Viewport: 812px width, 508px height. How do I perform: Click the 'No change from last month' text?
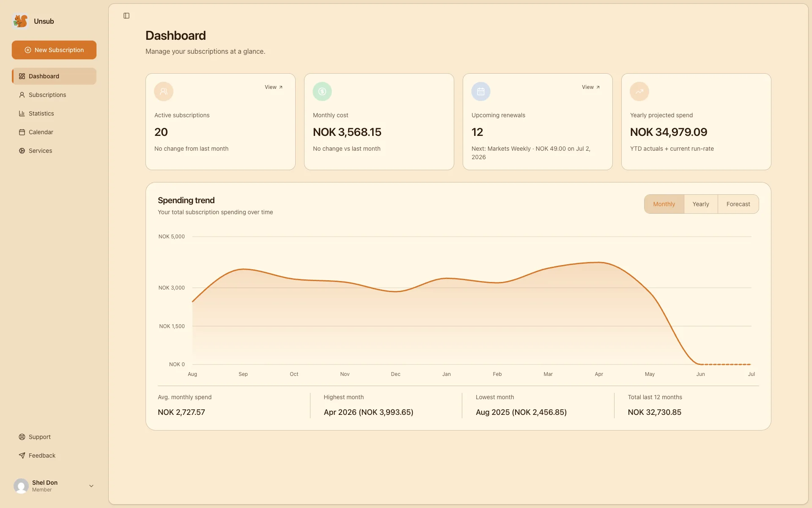point(191,149)
